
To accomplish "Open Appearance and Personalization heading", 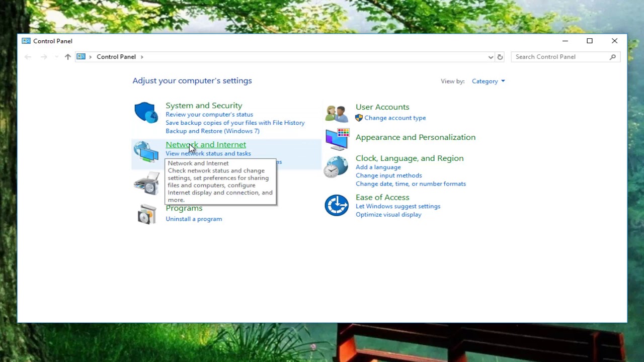I will click(416, 137).
